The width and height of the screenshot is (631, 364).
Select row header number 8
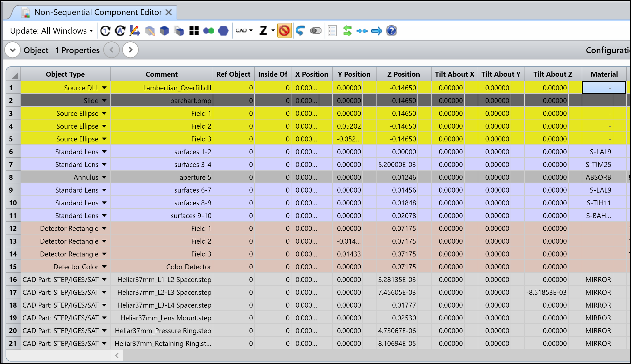[13, 177]
